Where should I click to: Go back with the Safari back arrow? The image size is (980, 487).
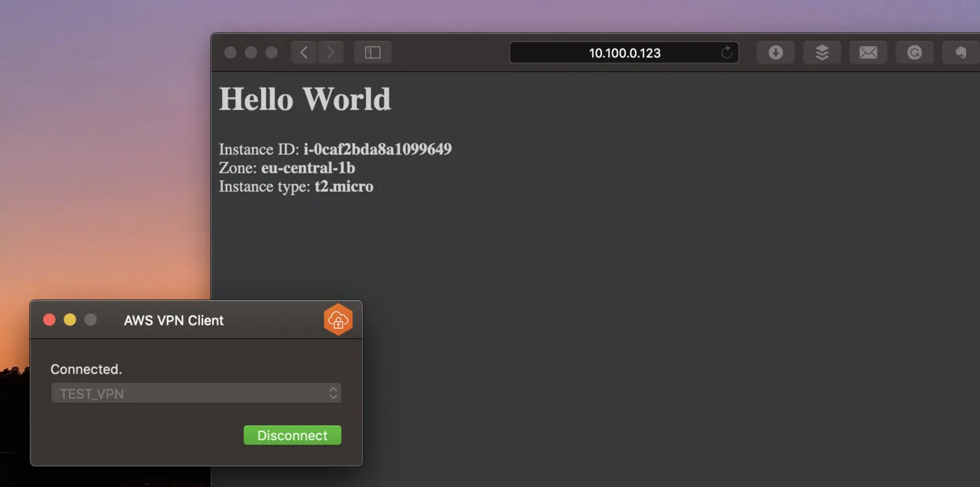pos(304,52)
